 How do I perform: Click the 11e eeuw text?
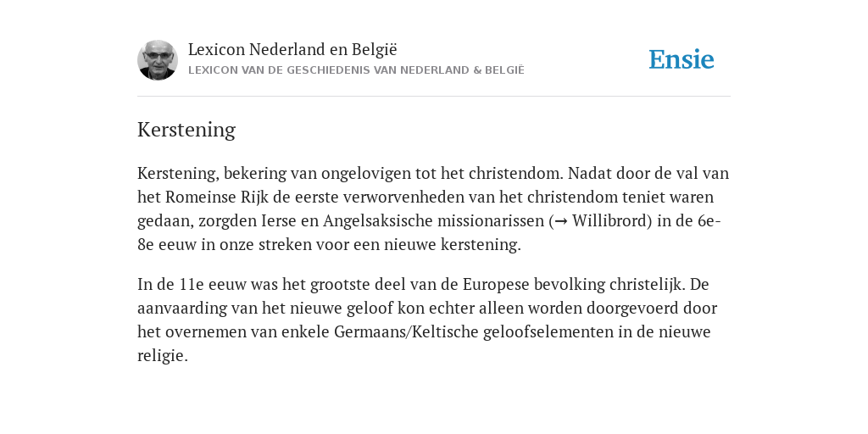coord(213,285)
